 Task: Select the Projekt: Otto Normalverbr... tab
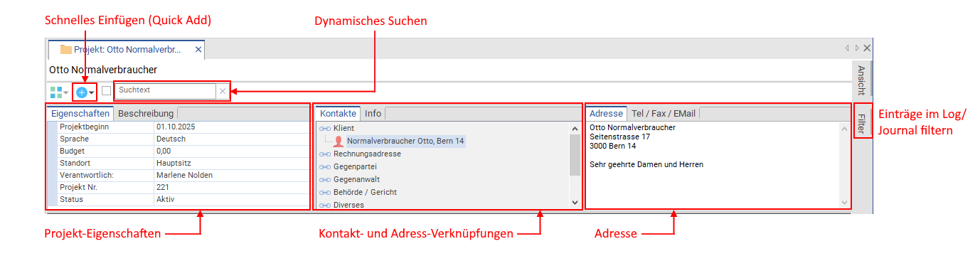127,50
